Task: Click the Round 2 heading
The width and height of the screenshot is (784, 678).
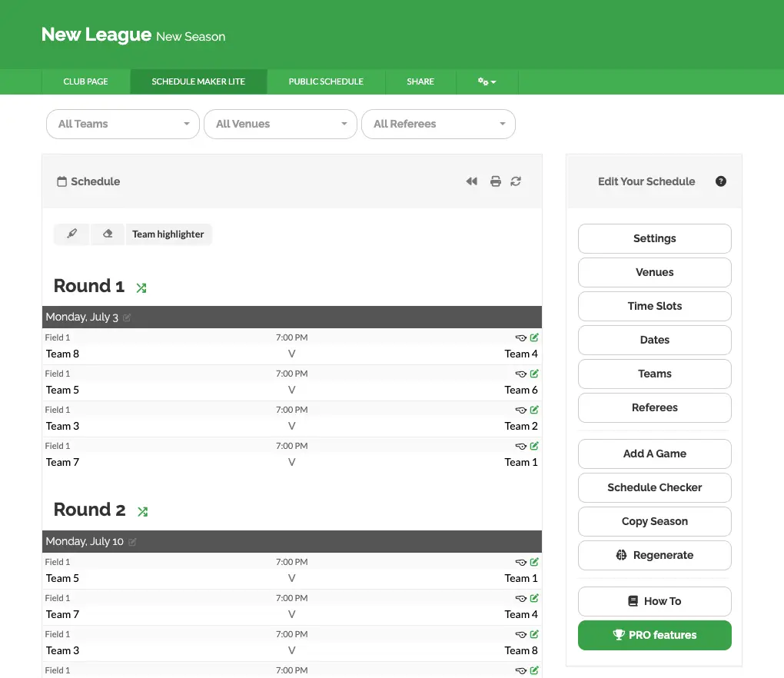Action: [89, 510]
